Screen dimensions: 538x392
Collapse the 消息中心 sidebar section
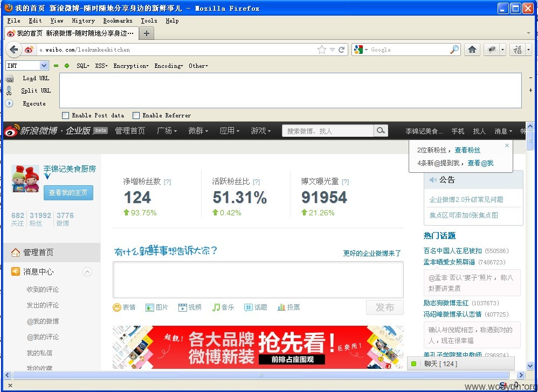click(87, 272)
